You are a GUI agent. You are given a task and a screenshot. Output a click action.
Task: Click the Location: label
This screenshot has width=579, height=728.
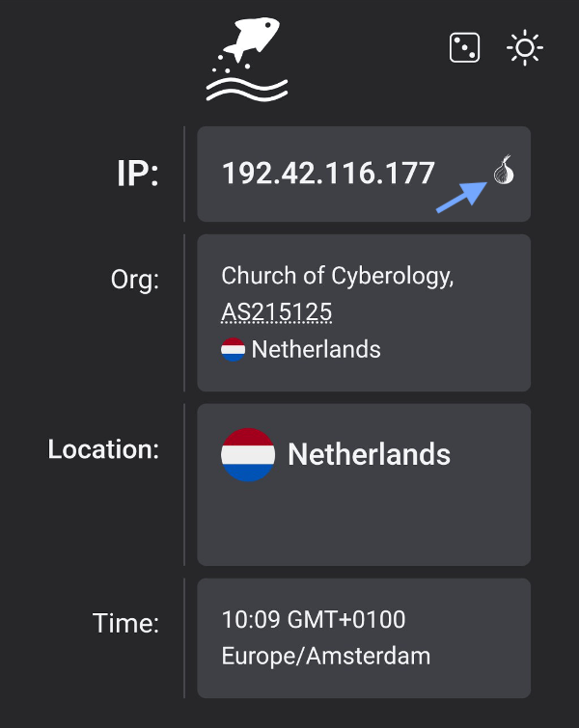103,449
